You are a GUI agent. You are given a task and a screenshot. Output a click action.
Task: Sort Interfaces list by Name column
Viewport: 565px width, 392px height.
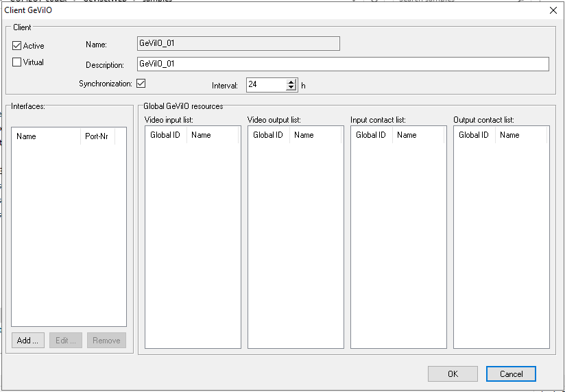pos(47,136)
